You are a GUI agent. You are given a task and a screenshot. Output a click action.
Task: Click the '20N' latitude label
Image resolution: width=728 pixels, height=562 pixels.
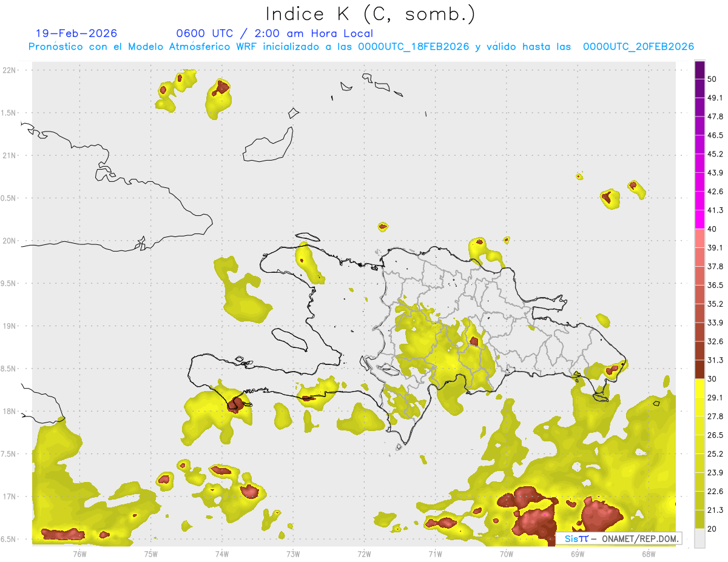pyautogui.click(x=9, y=241)
